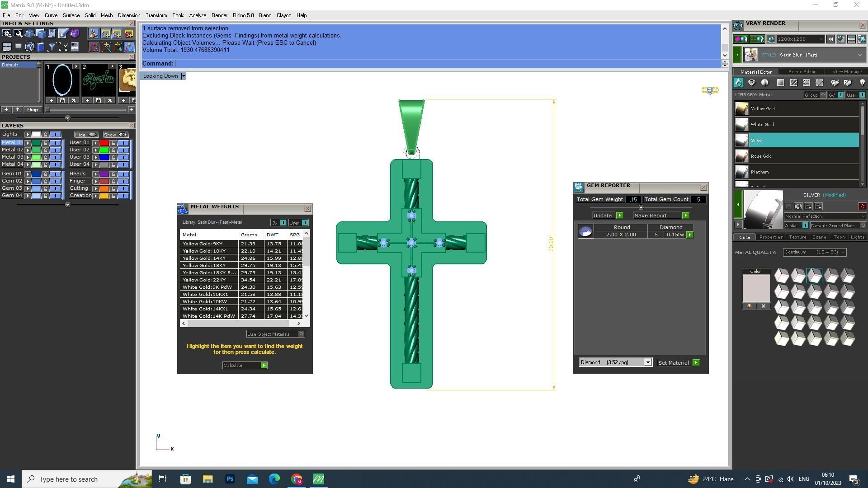The width and height of the screenshot is (868, 488).
Task: Switch to the Scene Editor tab
Action: [802, 72]
